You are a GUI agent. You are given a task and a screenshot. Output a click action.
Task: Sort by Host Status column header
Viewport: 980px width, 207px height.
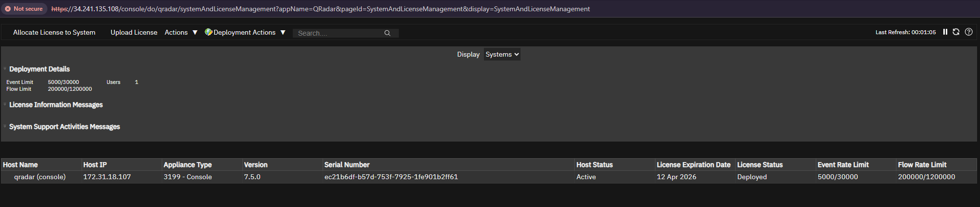[x=615, y=165]
